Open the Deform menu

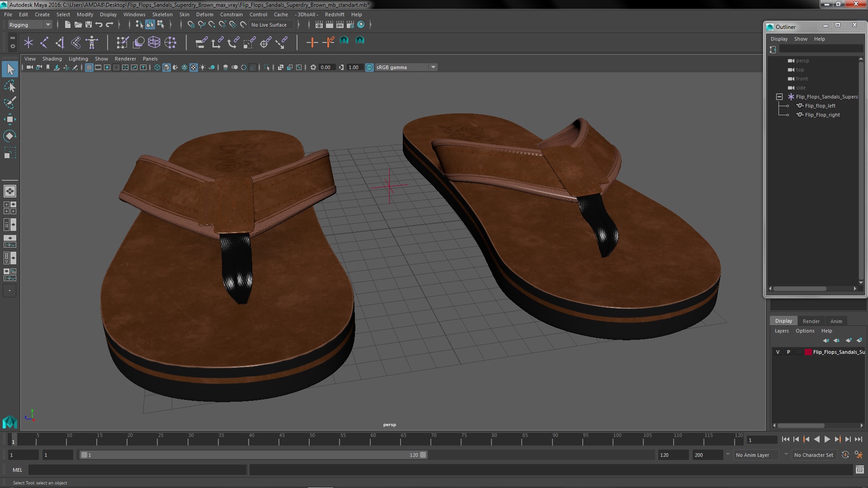(204, 14)
